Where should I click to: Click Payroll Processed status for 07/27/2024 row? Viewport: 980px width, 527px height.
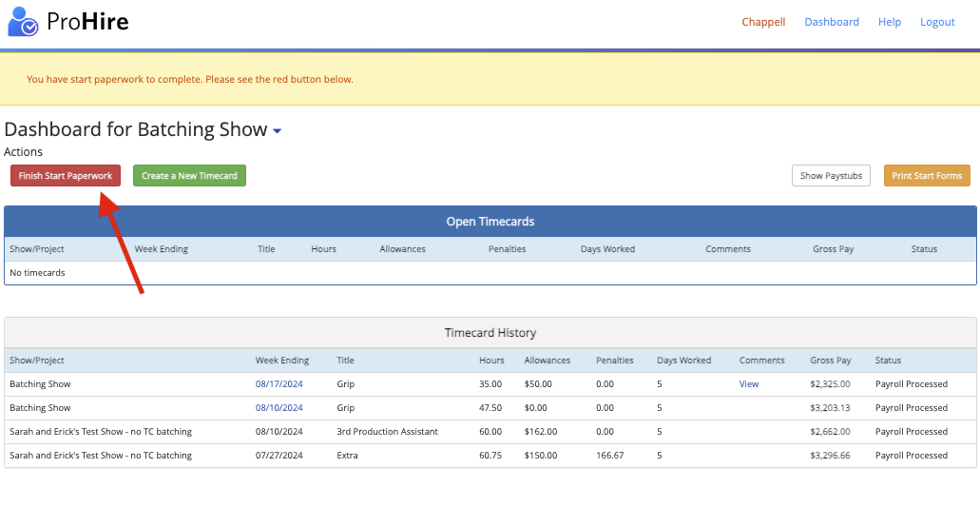[x=912, y=455]
